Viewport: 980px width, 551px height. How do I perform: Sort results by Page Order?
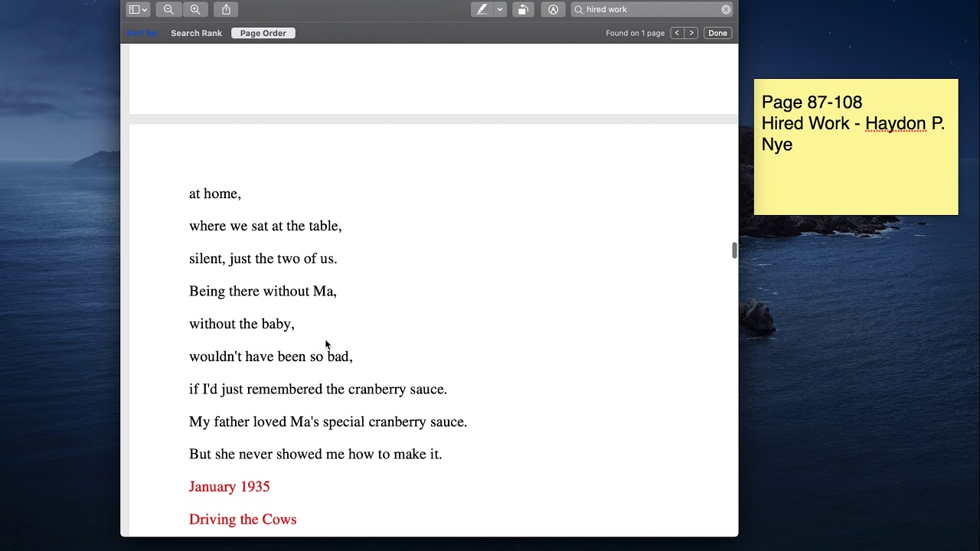point(263,33)
